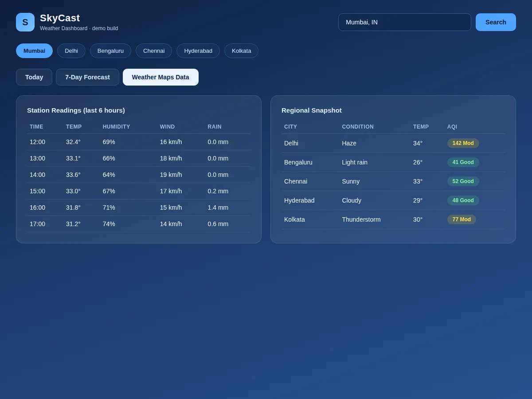Click the 41 Good AQI badge
Screen dimensions: 532x399
pos(463,162)
